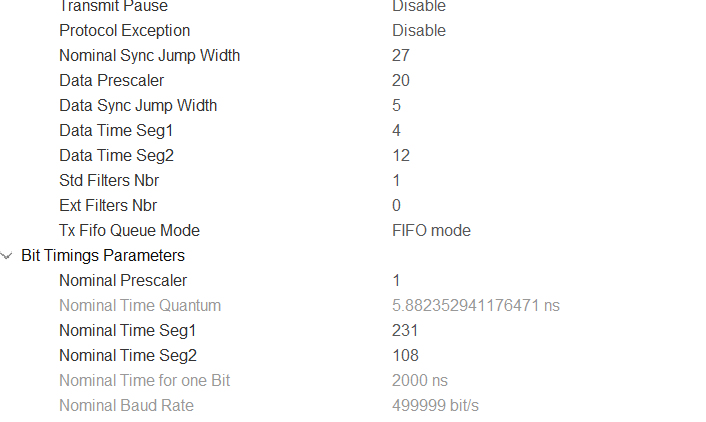Screen dimensions: 706x422
Task: Collapse the Bit Timings Parameters section
Action: 8,256
